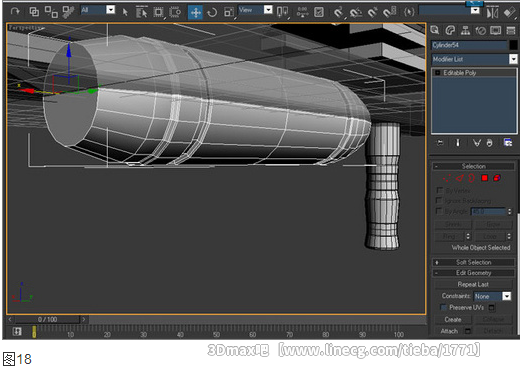Screen dimensions: 520x369
Task: Select Edge sub-object level
Action: (460, 178)
